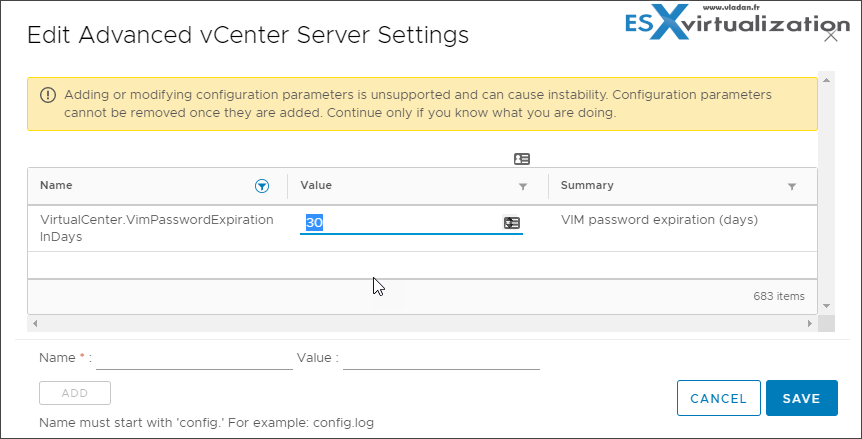Sort by the Summary column header
Image resolution: width=862 pixels, height=439 pixels.
(x=587, y=185)
